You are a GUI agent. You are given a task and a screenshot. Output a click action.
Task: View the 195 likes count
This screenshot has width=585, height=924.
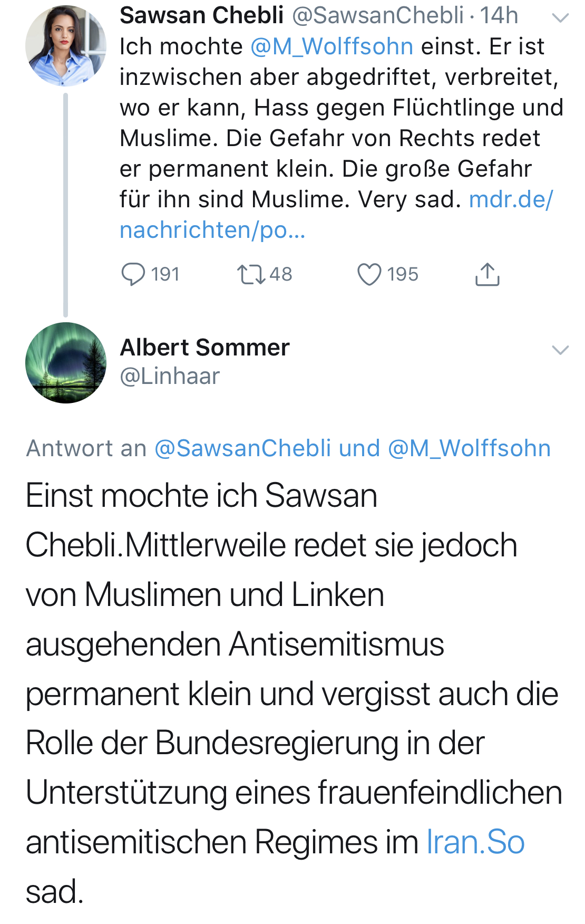(x=403, y=274)
